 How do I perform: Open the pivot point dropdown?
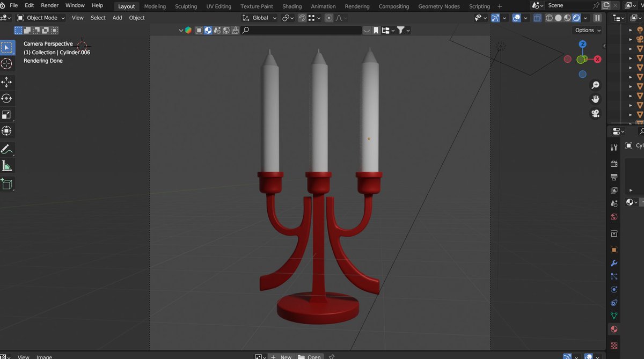[x=288, y=18]
